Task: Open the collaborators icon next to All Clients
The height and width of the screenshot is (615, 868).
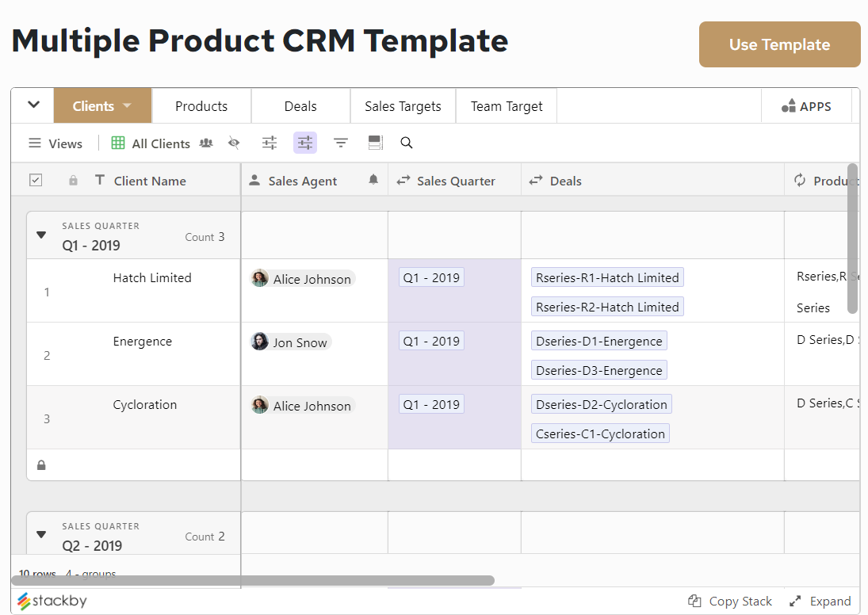Action: pos(205,143)
